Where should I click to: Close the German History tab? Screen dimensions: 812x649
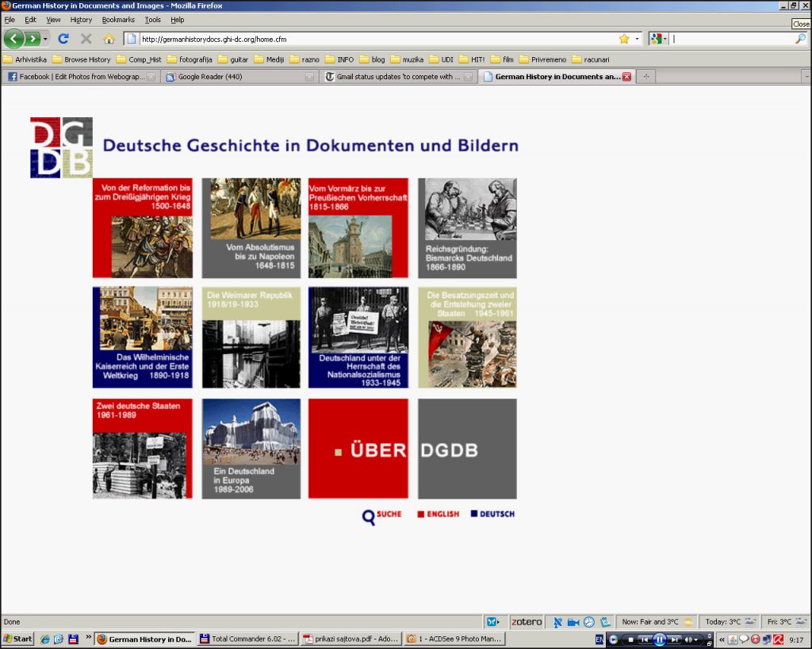(x=626, y=77)
